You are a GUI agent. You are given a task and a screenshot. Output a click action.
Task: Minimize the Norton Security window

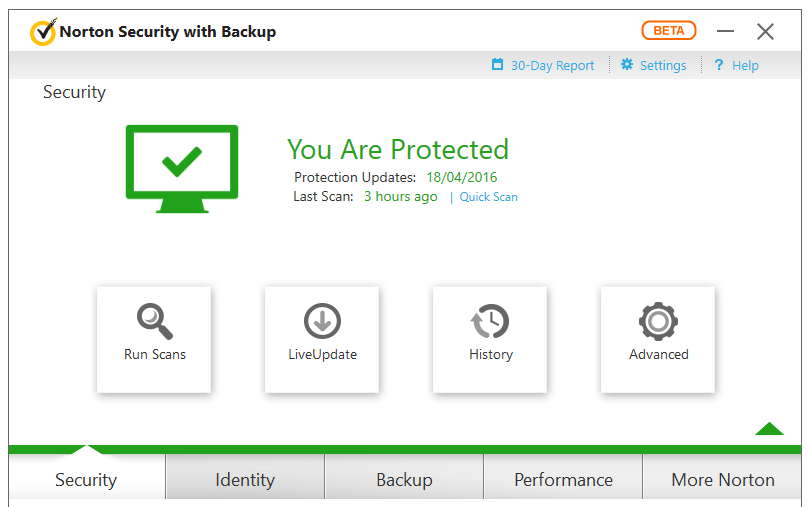725,31
